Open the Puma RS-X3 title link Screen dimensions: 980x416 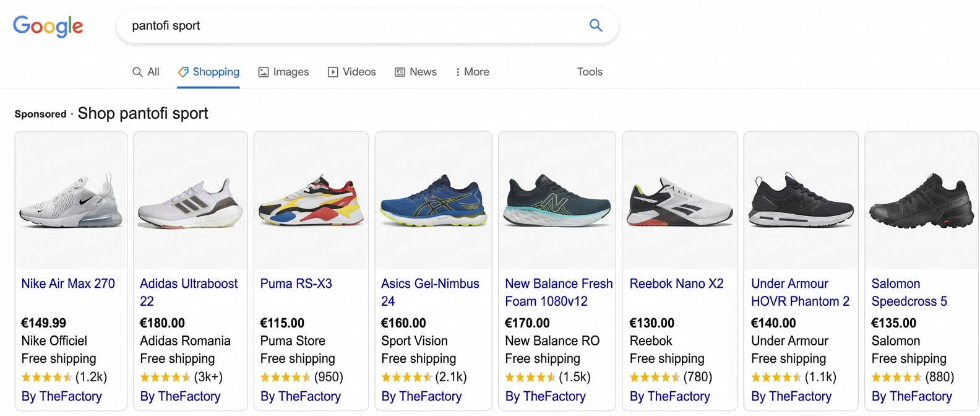pyautogui.click(x=296, y=284)
